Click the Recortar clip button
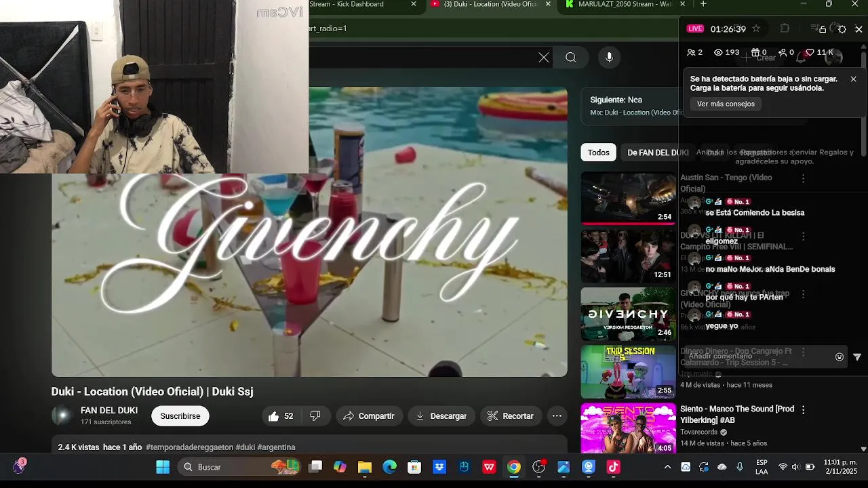 pos(511,416)
